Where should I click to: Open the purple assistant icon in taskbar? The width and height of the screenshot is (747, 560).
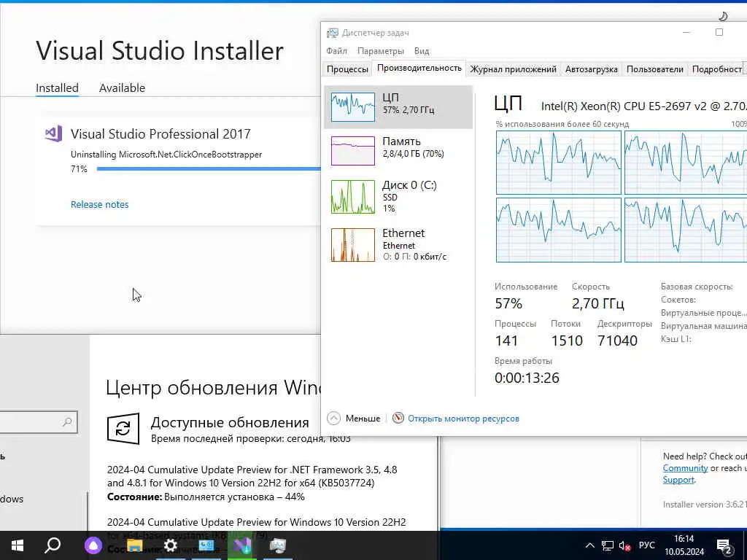93,545
